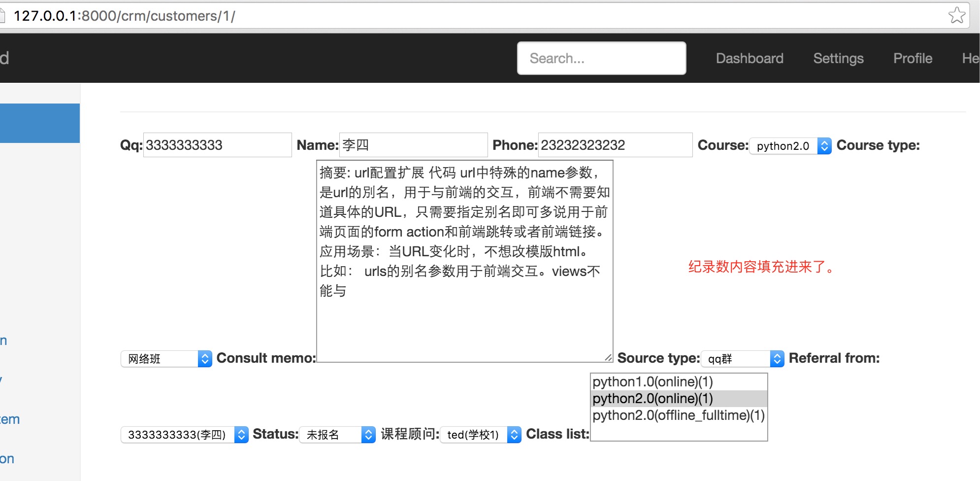Screen dimensions: 980x481
Task: Click the browser address bar URL
Action: tap(124, 16)
